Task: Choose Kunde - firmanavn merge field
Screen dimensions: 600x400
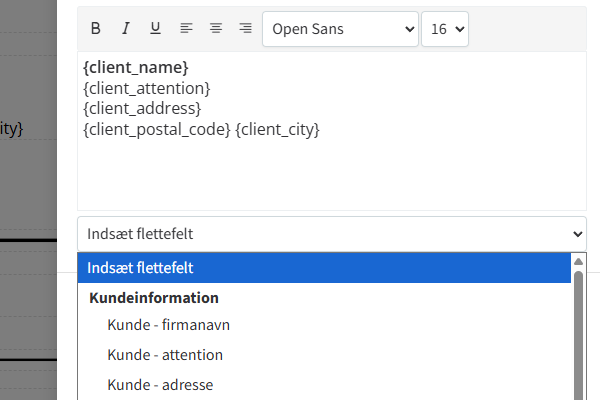Action: (169, 325)
